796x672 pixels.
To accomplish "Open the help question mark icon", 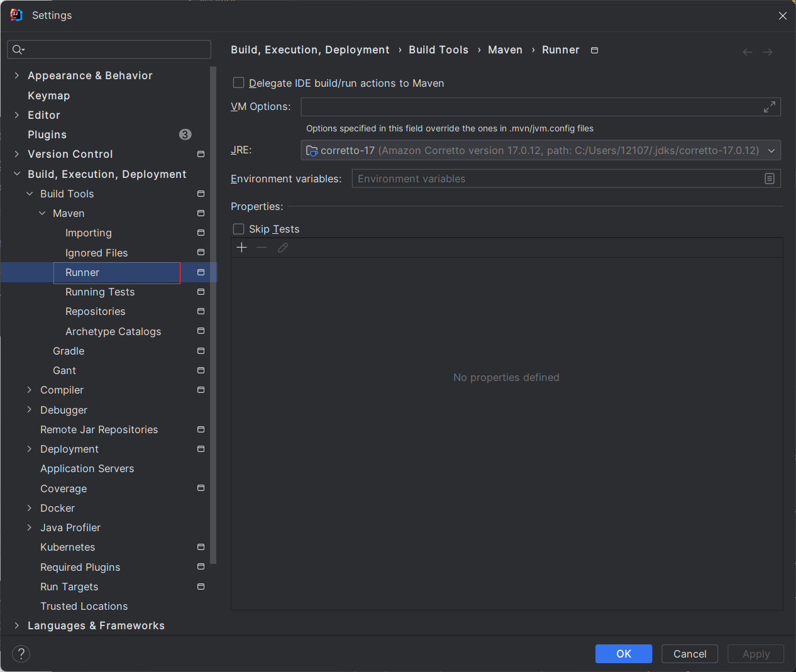I will [x=21, y=654].
